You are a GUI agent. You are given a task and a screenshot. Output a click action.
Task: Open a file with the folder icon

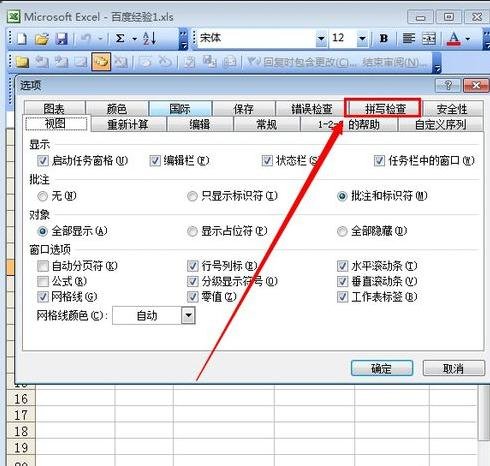click(x=42, y=39)
